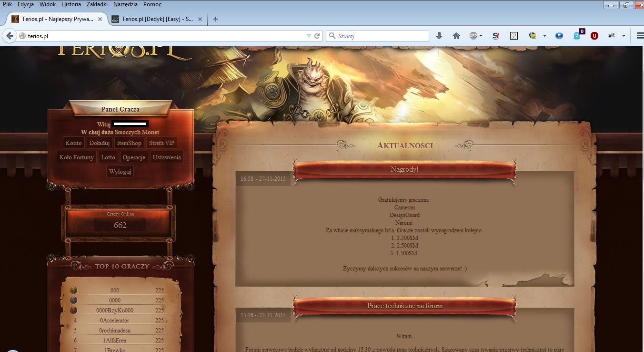Click the globe extension icon in toolbar
The image size is (644, 352).
(x=533, y=36)
